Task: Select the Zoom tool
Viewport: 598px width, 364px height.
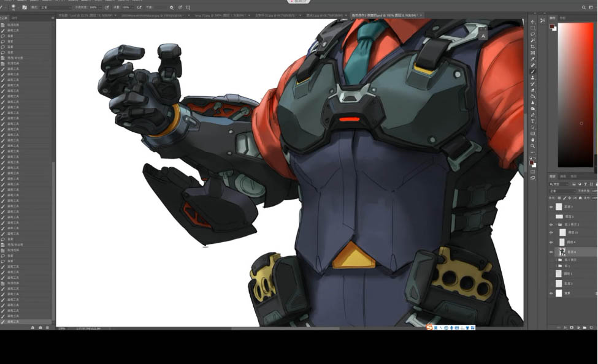Action: click(x=533, y=146)
